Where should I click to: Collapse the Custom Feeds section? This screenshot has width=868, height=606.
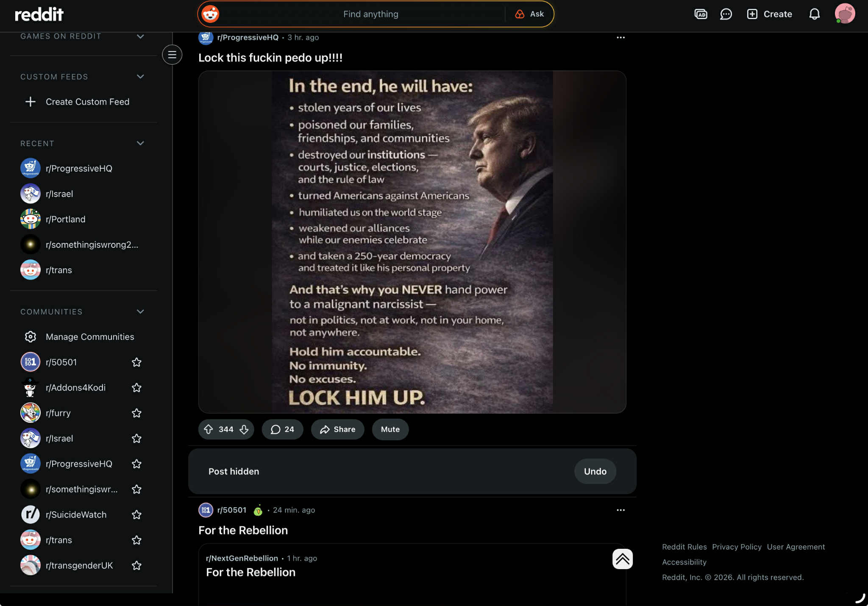140,77
